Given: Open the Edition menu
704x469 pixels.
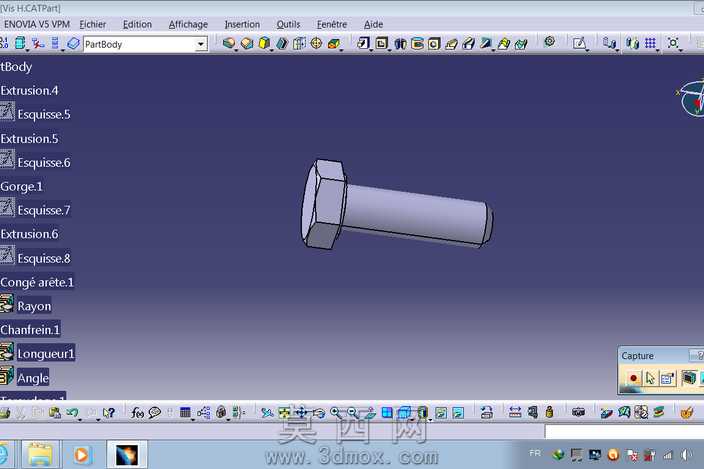Looking at the screenshot, I should 137,24.
